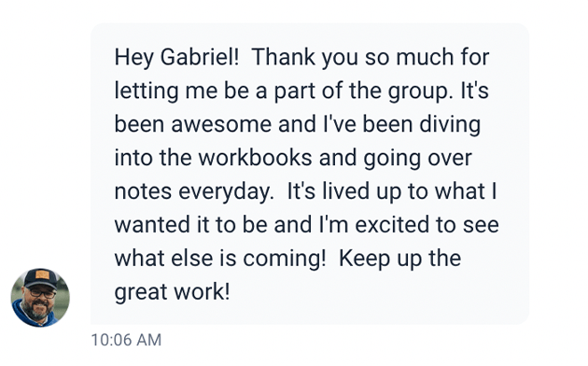This screenshot has width=588, height=366.
Task: Click the word 'group.' in the message
Action: pyautogui.click(x=418, y=91)
